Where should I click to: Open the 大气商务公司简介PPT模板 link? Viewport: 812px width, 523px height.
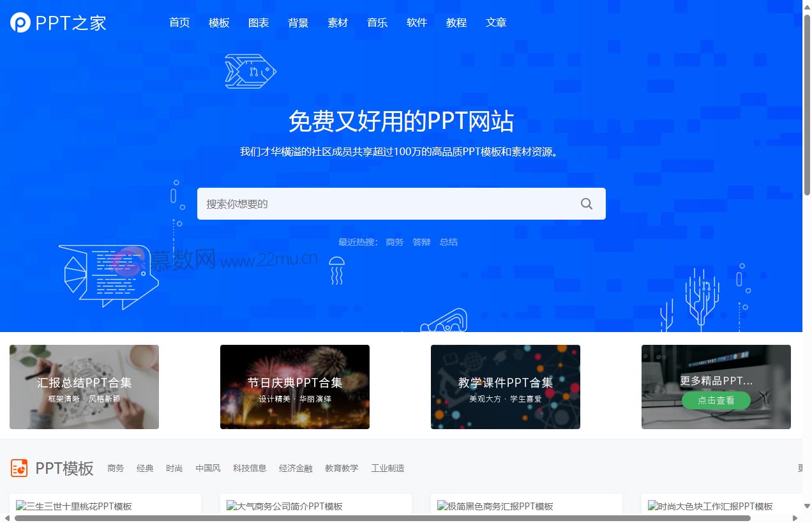click(285, 506)
